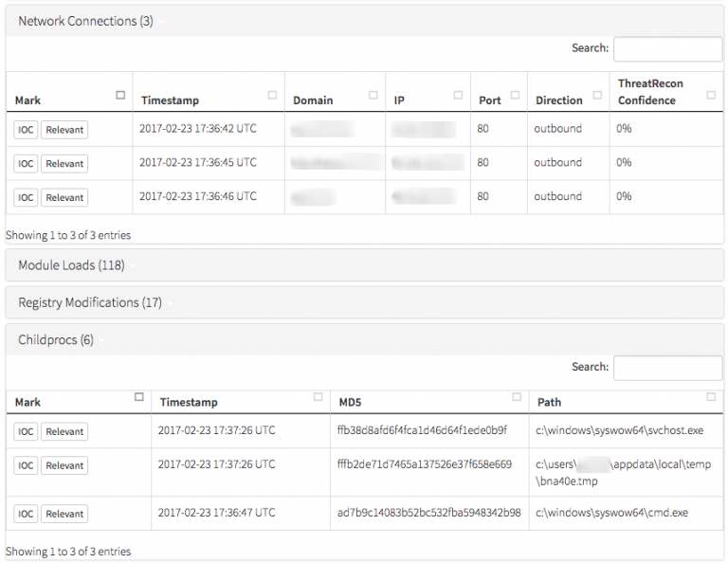The image size is (728, 563).
Task: Flag the cmd.exe child process as IOC
Action: (26, 514)
